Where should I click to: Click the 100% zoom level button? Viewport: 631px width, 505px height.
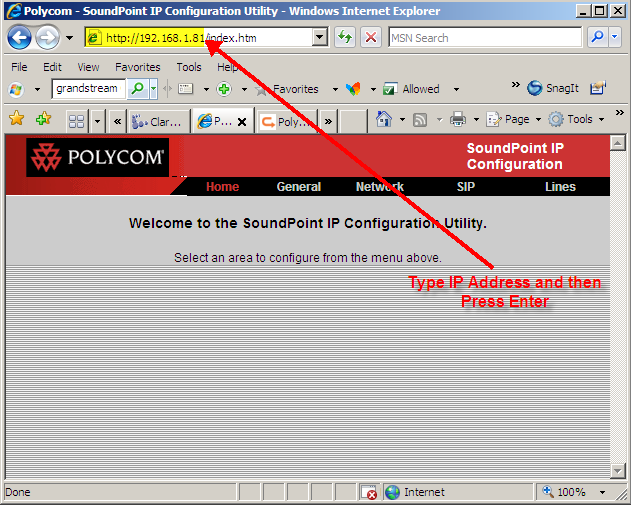click(x=565, y=492)
